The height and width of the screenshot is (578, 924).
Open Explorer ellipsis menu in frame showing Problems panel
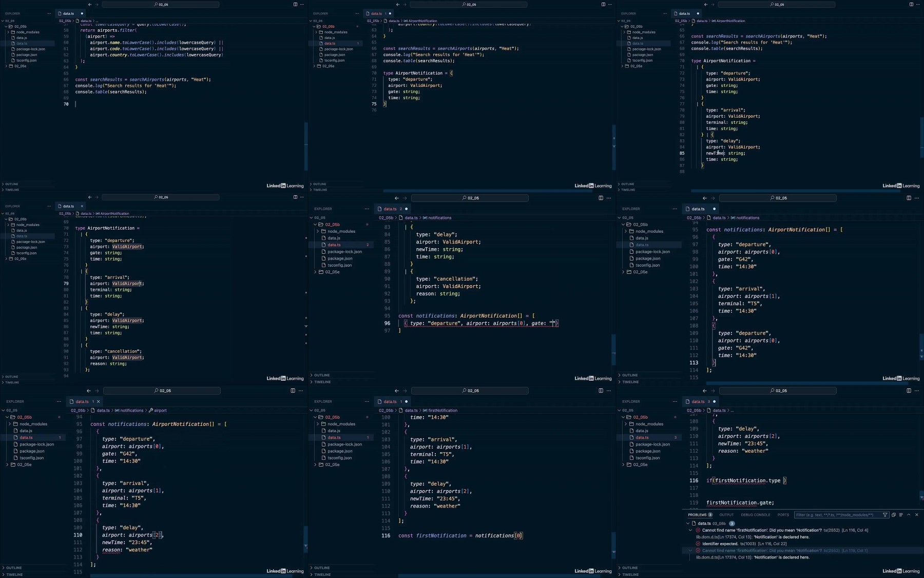[x=675, y=401]
